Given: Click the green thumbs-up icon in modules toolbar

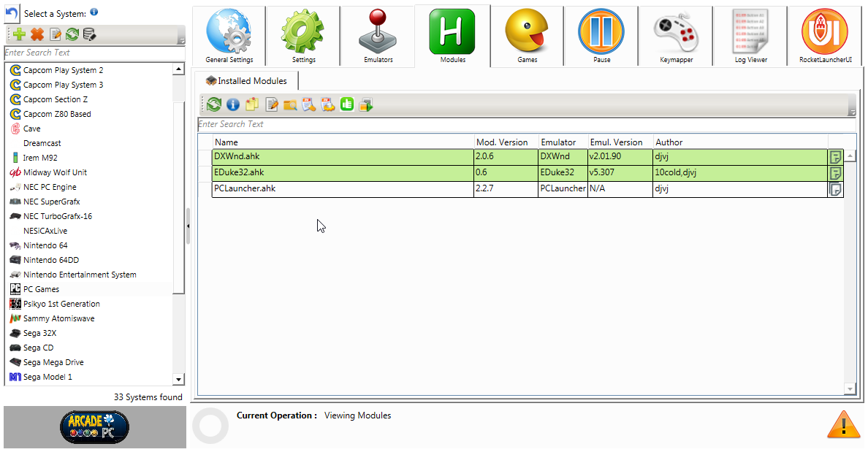Looking at the screenshot, I should (x=347, y=104).
